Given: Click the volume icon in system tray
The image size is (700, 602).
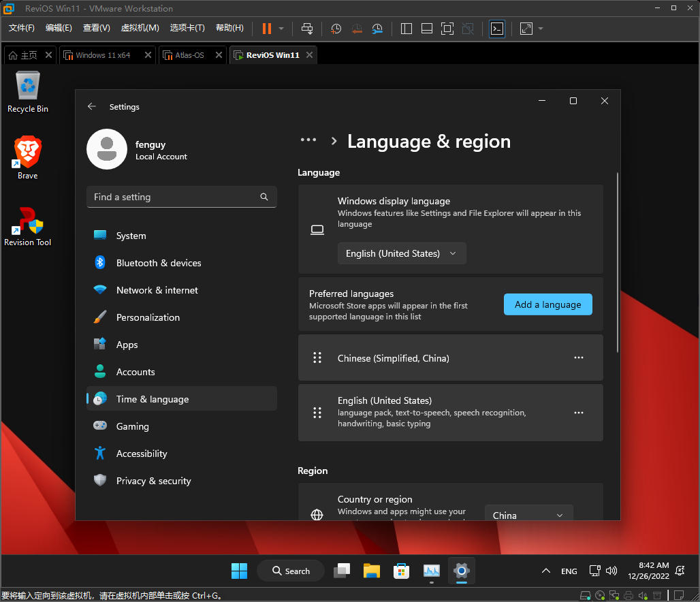Looking at the screenshot, I should point(611,571).
